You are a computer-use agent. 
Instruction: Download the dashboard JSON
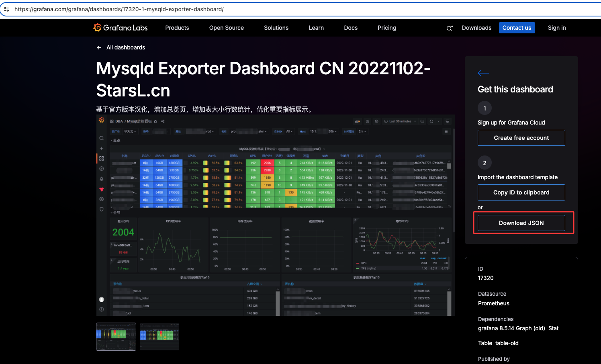(x=521, y=223)
